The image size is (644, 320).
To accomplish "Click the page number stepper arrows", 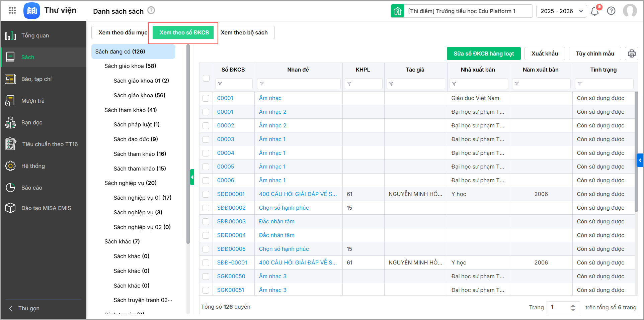I will [x=573, y=307].
